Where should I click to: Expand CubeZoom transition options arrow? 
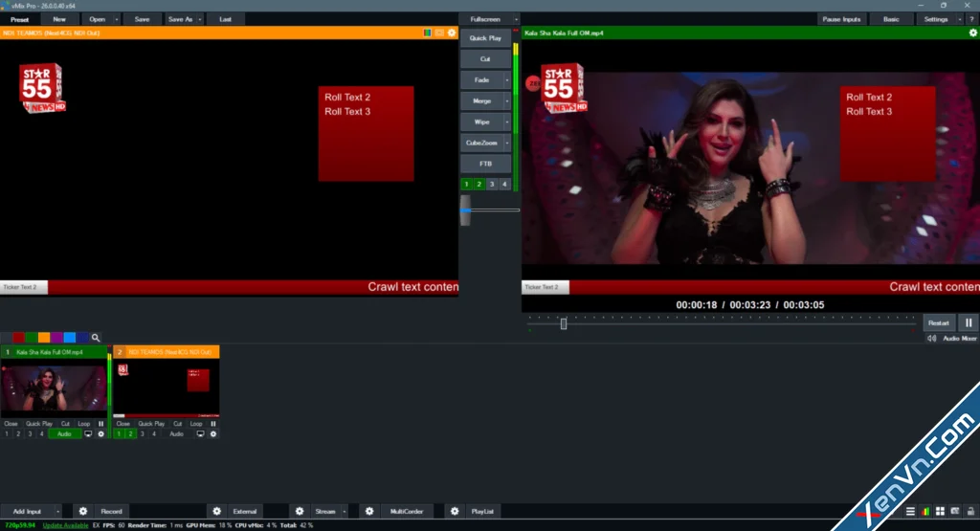click(x=507, y=144)
